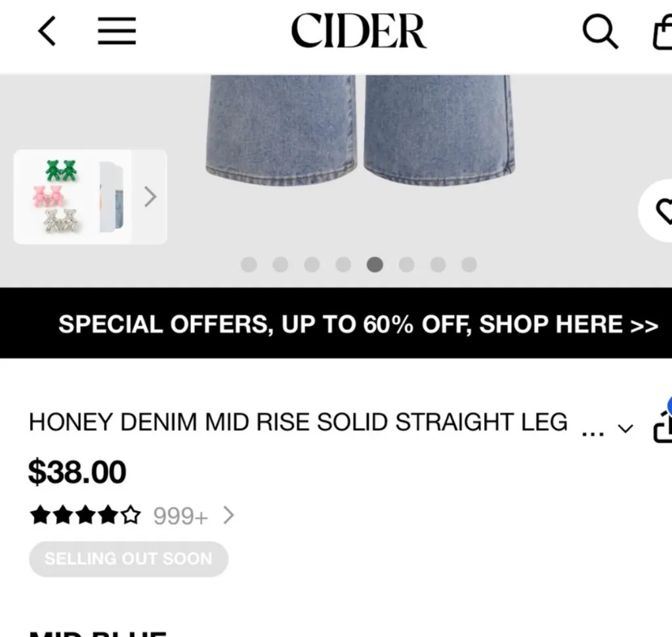This screenshot has height=637, width=672.
Task: Open the hamburger navigation menu
Action: [117, 30]
